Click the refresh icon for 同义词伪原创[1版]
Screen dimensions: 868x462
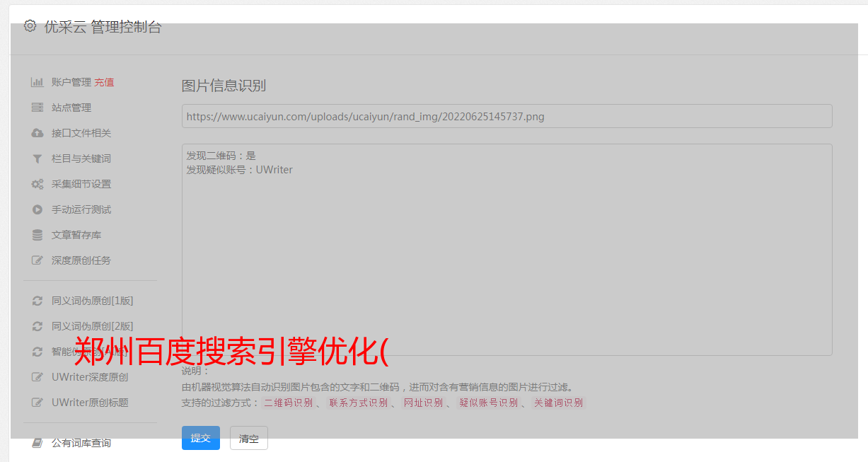[x=37, y=301]
